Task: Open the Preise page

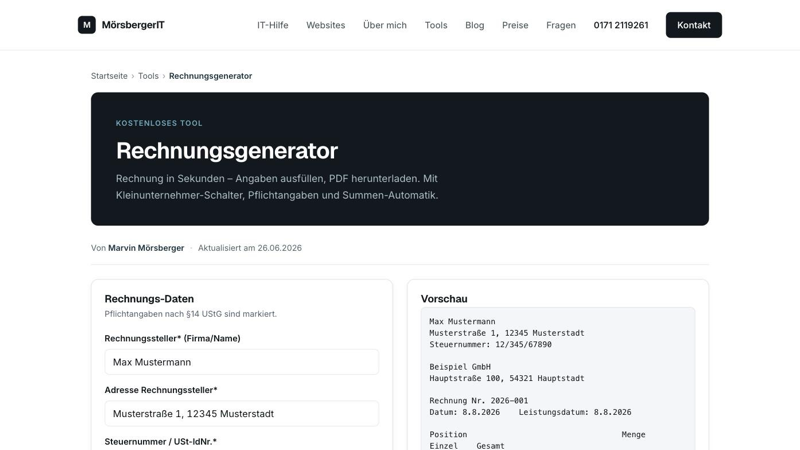Action: click(x=515, y=25)
